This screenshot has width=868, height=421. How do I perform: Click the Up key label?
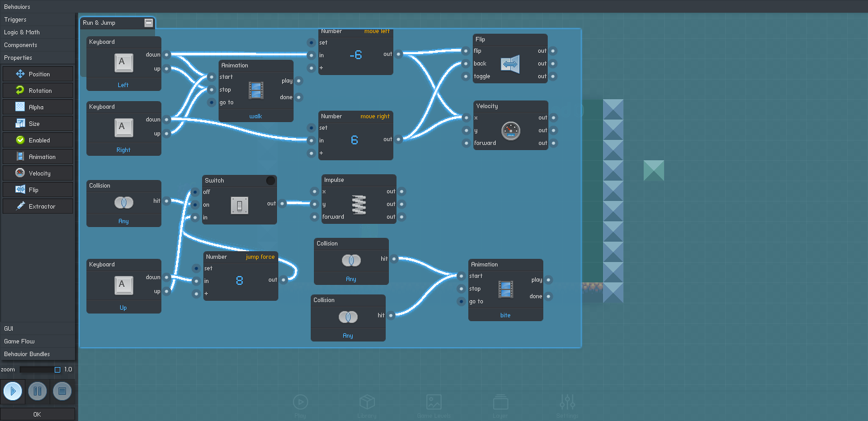tap(123, 308)
